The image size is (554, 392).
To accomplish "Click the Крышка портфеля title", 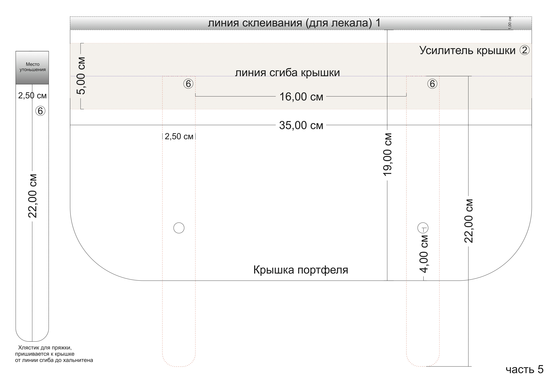I will [x=301, y=270].
